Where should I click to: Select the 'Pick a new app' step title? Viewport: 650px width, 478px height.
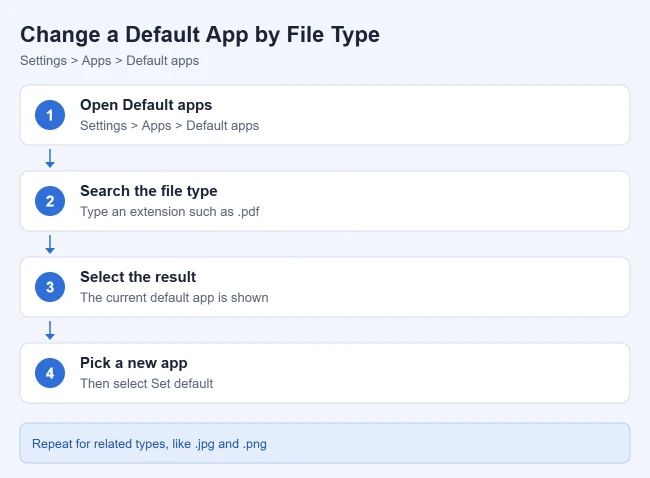point(133,363)
